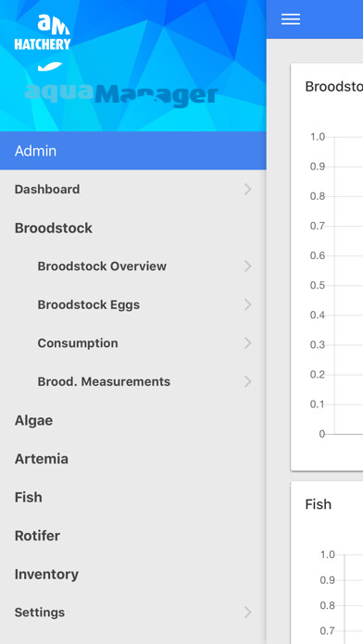Click the Dashboard chevron arrow
The image size is (363, 644).
tap(247, 190)
